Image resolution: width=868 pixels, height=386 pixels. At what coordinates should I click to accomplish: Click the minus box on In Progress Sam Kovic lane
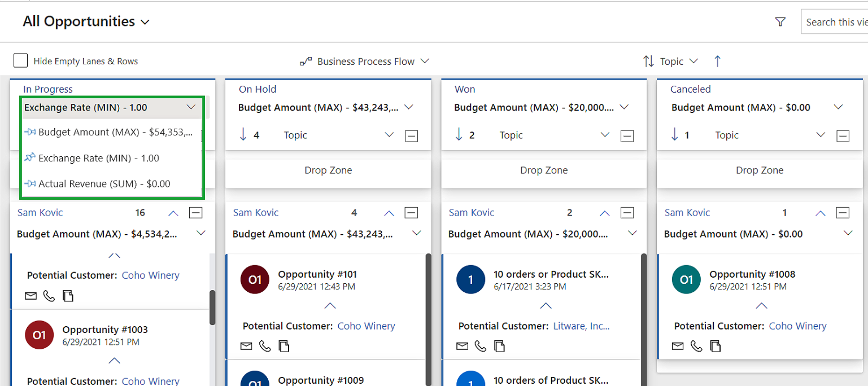[x=195, y=213]
